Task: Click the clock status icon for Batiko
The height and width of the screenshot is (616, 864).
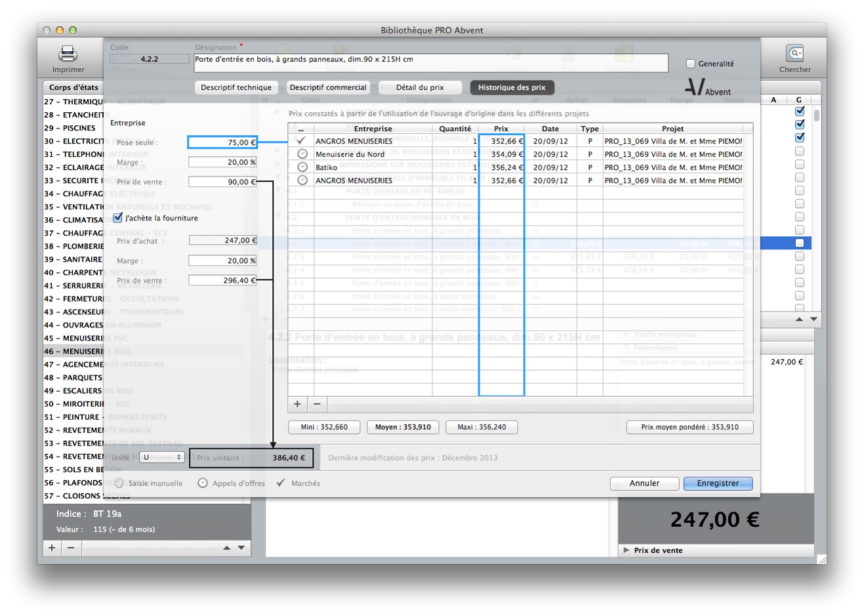Action: pyautogui.click(x=302, y=167)
